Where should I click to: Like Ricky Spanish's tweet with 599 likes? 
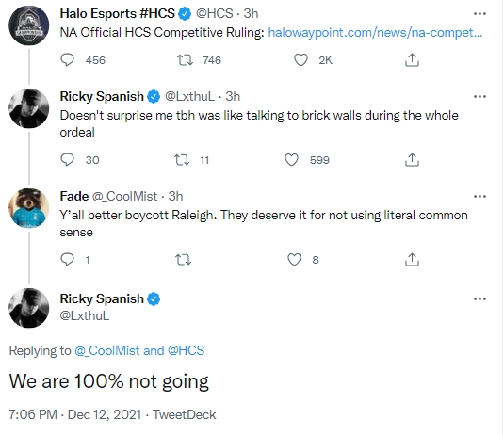[291, 160]
